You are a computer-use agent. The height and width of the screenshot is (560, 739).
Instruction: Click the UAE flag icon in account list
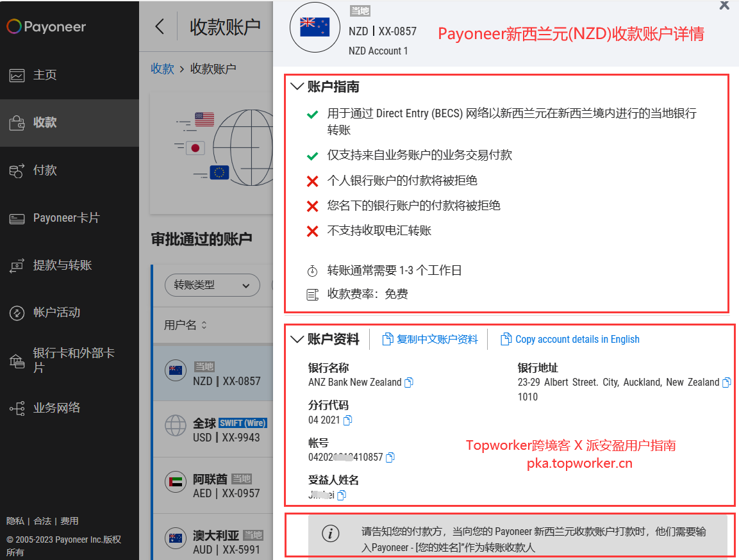(176, 482)
